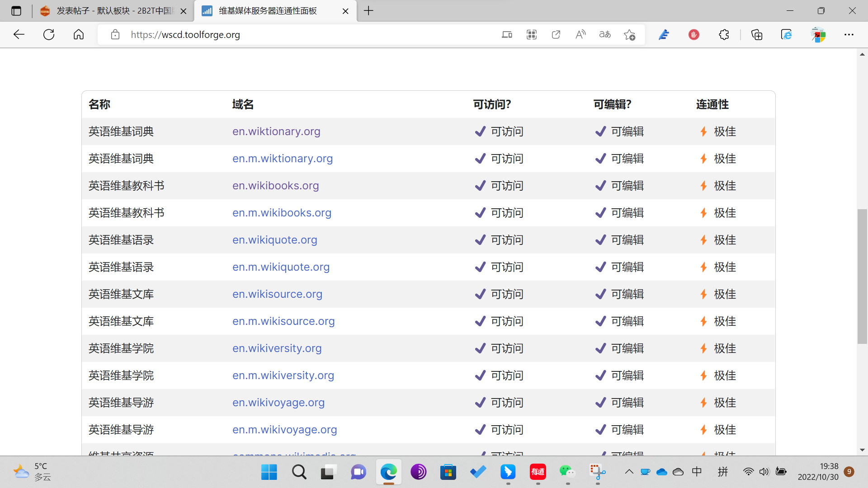Show hidden system tray icons
The image size is (868, 488).
(x=629, y=472)
